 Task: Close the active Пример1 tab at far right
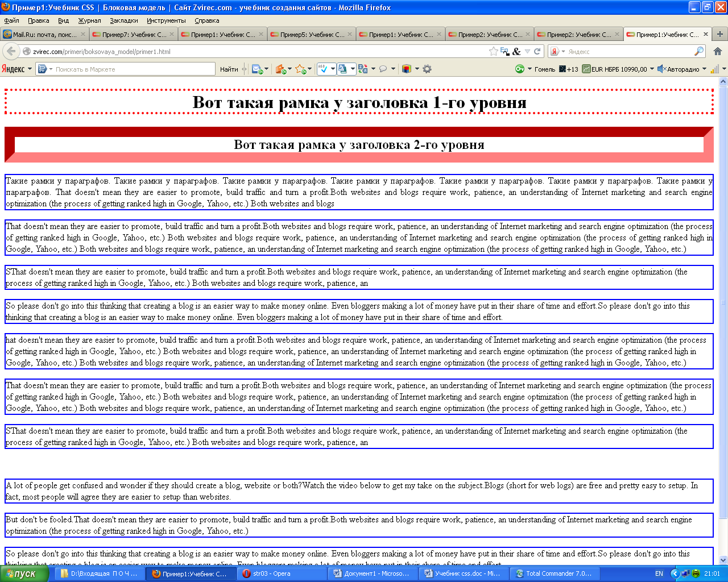click(x=706, y=34)
